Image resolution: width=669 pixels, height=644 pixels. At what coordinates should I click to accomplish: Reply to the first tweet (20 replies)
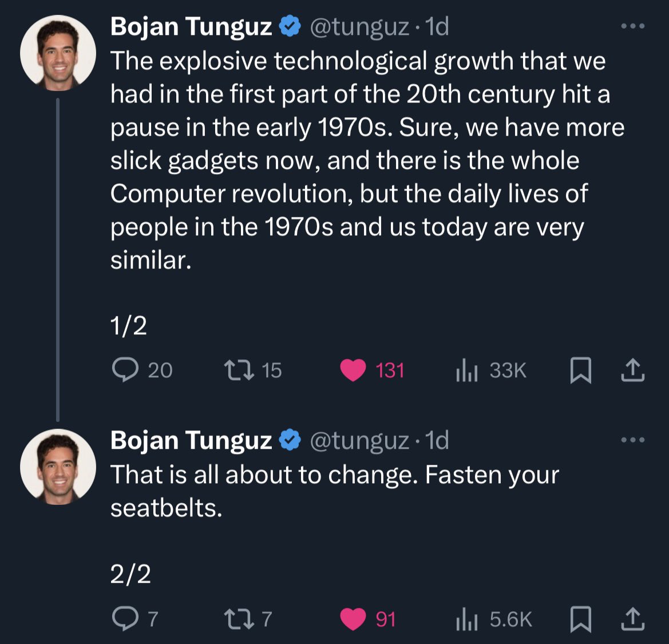pyautogui.click(x=125, y=370)
